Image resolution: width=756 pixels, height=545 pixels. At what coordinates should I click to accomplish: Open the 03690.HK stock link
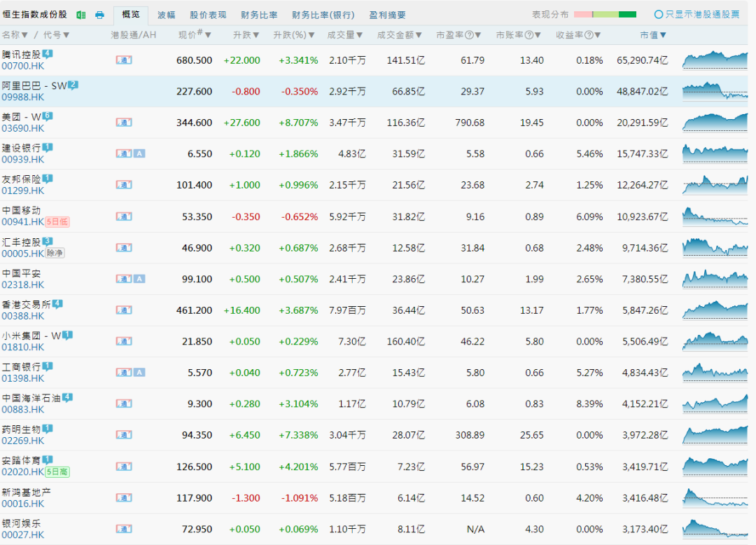pos(22,128)
